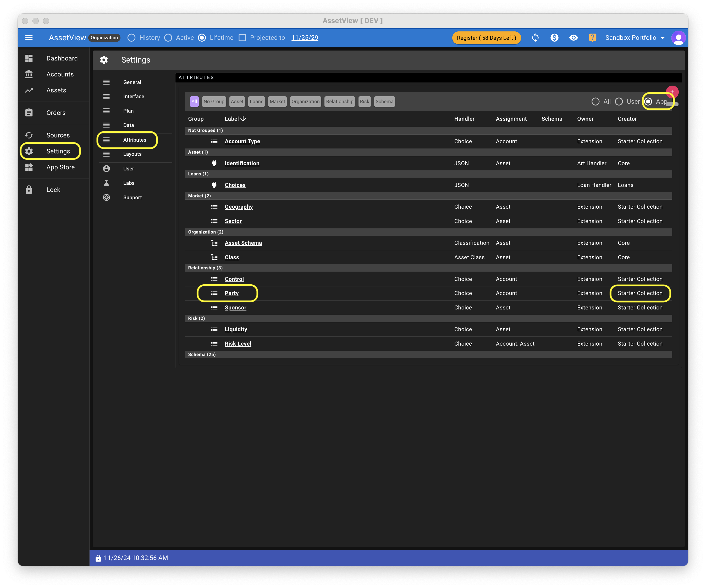Select the App owner filter radio button
The width and height of the screenshot is (706, 588).
(x=648, y=102)
